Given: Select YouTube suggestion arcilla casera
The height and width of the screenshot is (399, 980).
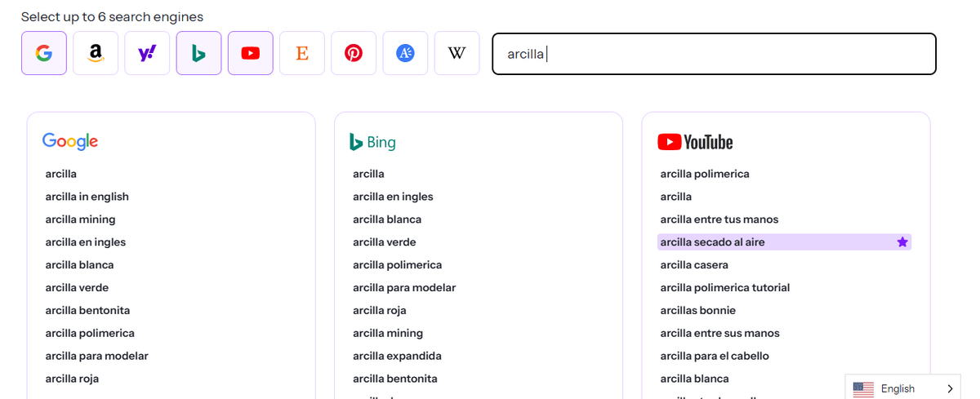Looking at the screenshot, I should (x=694, y=265).
